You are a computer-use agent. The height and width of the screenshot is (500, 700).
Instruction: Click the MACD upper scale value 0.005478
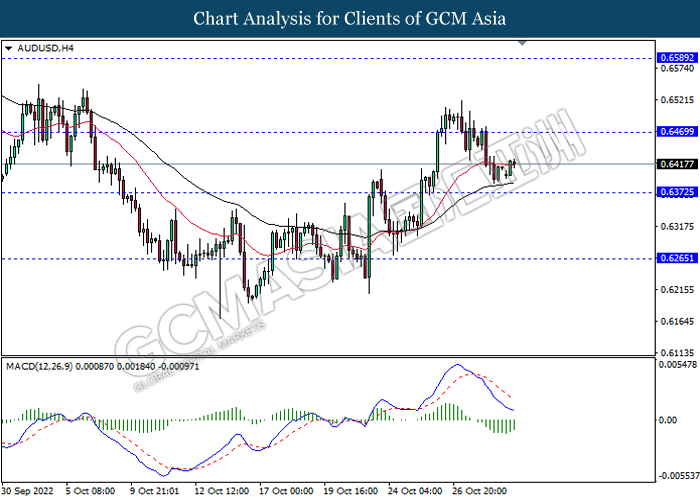678,365
